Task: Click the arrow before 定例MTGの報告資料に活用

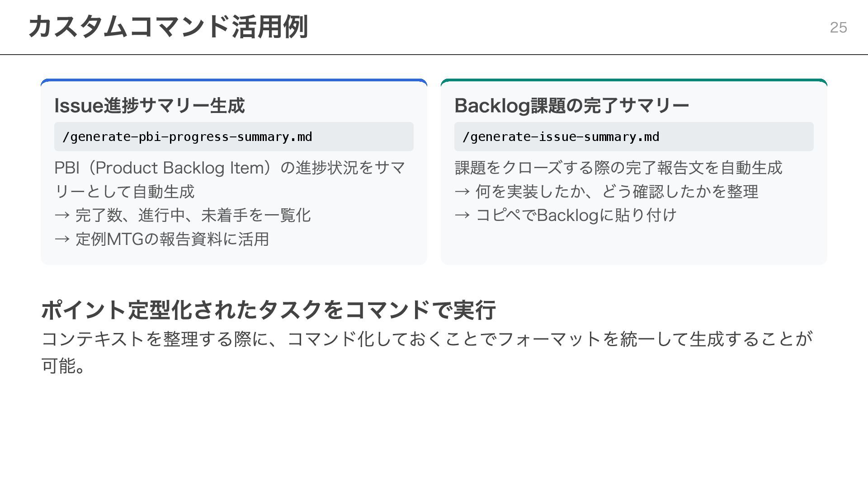Action: point(62,239)
